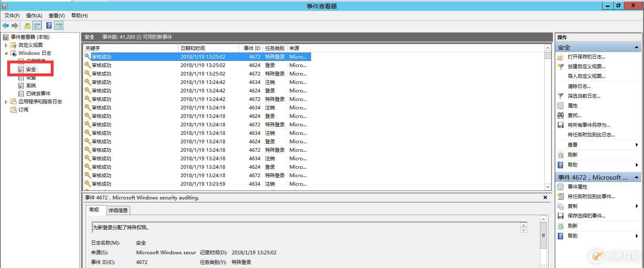
Task: Switch to the 详细信息 tab
Action: [x=118, y=210]
